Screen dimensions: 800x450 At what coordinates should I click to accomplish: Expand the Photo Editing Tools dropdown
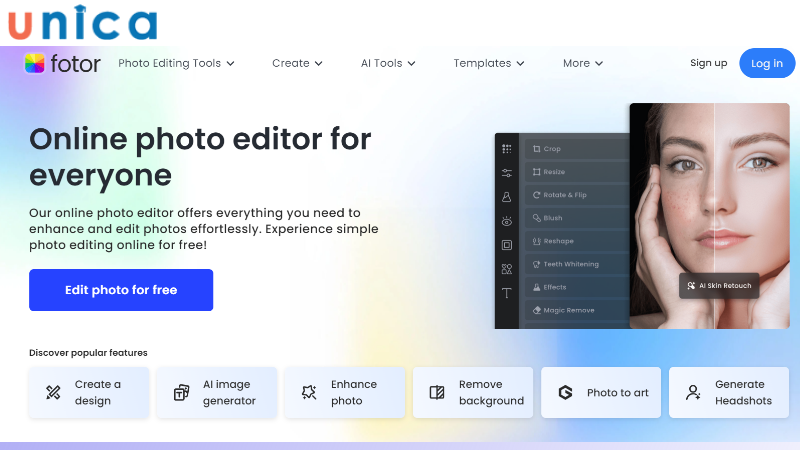[x=176, y=63]
